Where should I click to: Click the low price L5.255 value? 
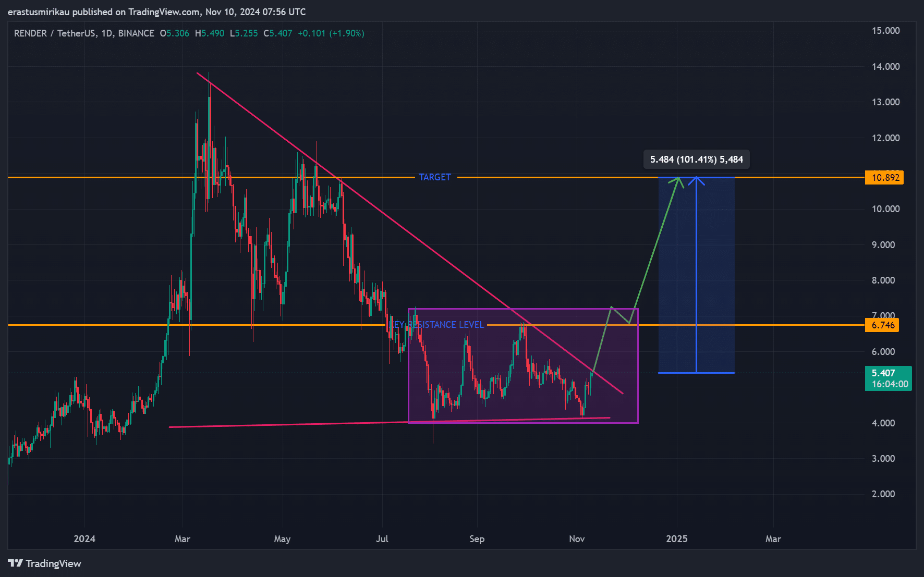(244, 33)
